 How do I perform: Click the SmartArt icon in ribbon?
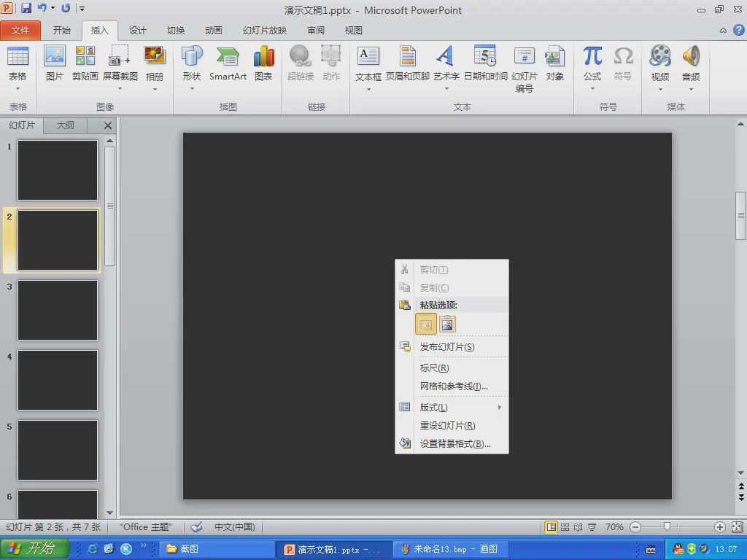pos(228,63)
